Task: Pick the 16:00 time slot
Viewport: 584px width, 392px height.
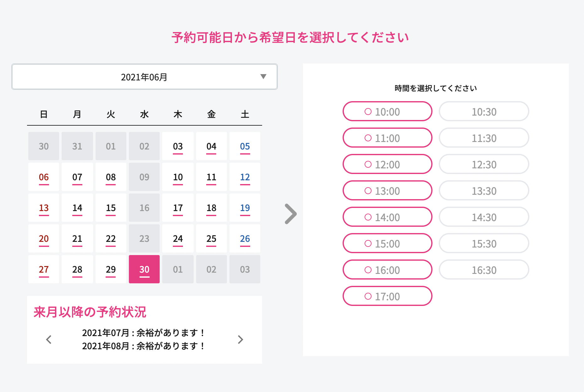Action: coord(387,270)
